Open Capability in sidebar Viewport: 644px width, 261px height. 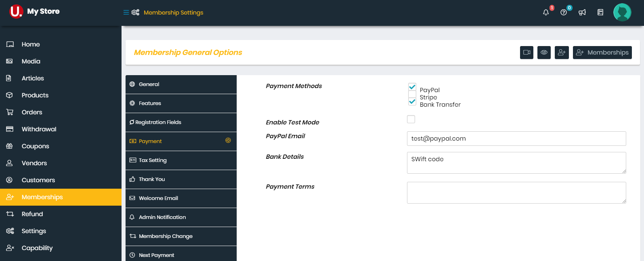[61, 248]
